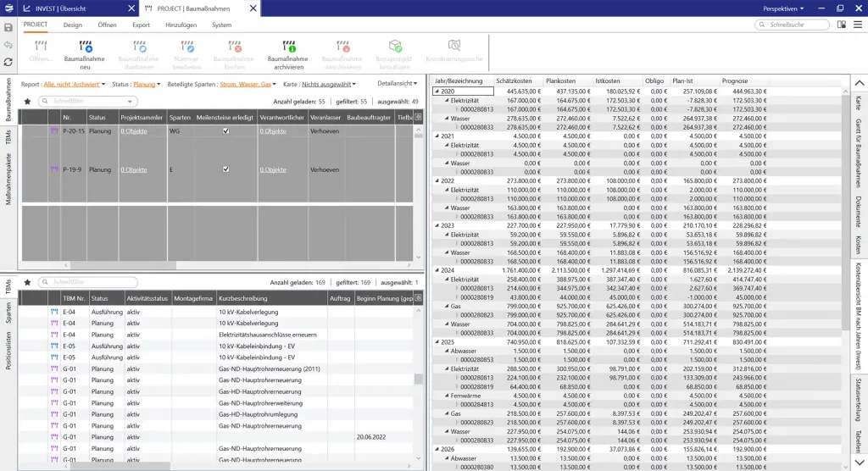Screen dimensions: 868x471
Task: Click the save icon in the left sidebar
Action: point(8,27)
